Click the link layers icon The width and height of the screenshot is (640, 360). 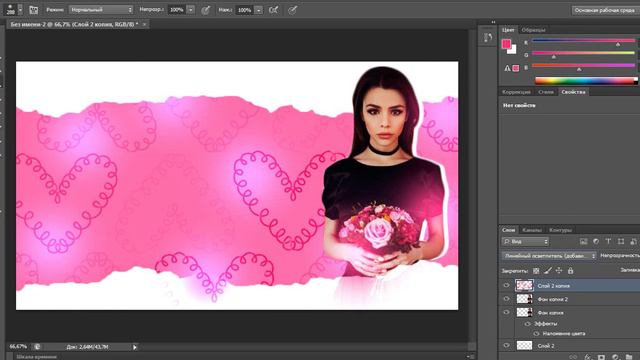click(x=573, y=358)
